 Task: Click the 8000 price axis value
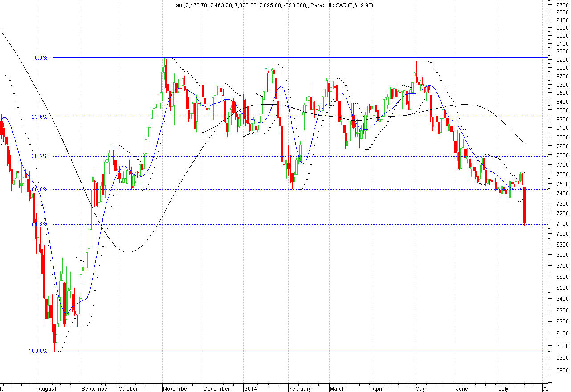(x=562, y=137)
